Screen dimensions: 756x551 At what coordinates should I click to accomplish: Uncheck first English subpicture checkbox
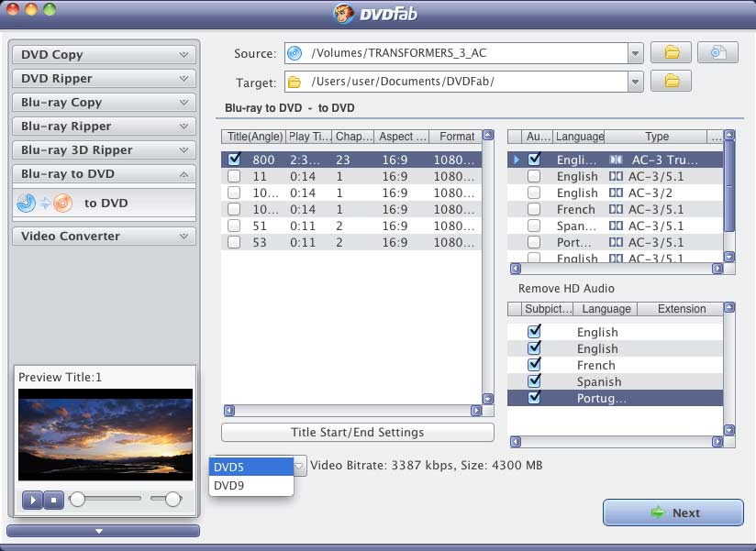pos(534,331)
